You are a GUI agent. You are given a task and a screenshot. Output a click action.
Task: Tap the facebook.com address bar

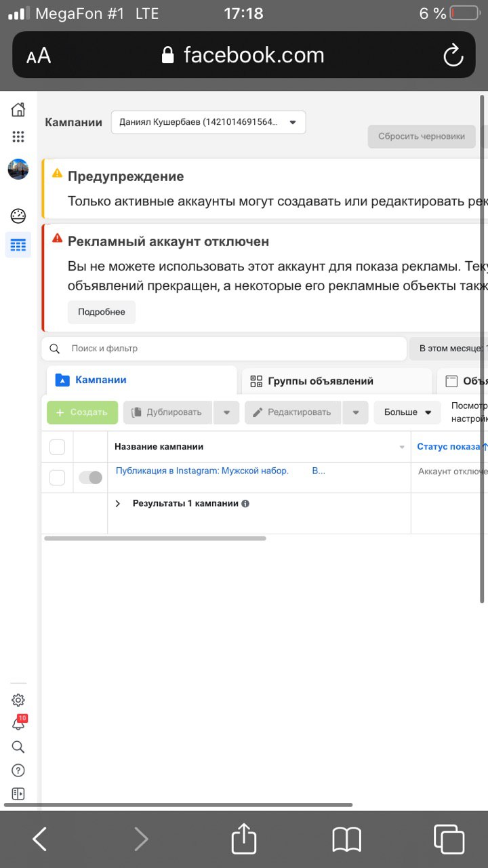tap(244, 56)
